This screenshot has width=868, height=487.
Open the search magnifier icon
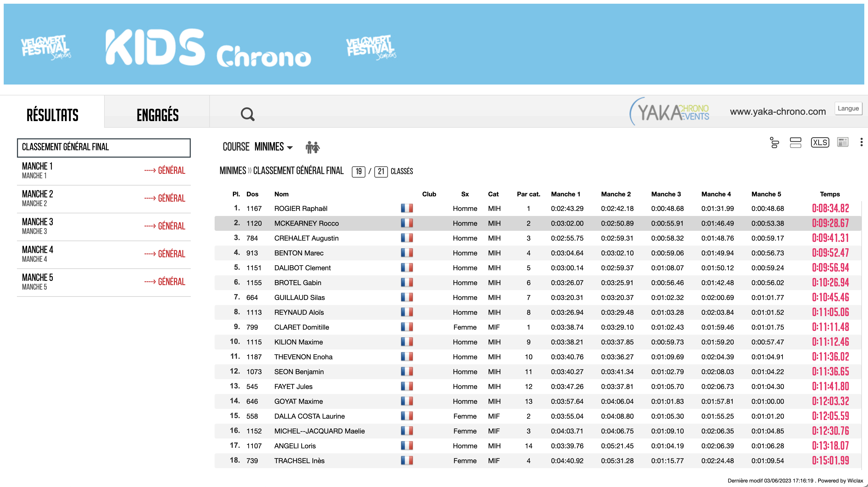tap(247, 114)
